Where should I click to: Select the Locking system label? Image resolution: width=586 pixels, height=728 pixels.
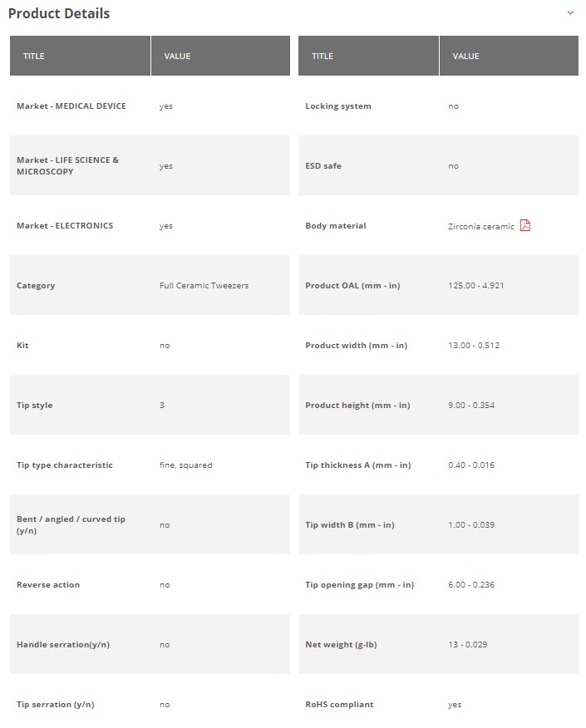tap(338, 106)
